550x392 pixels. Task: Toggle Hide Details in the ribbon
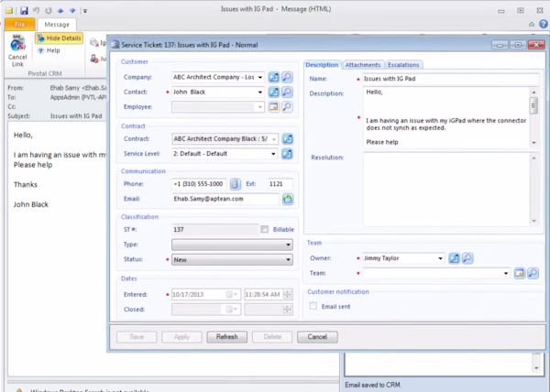point(60,38)
